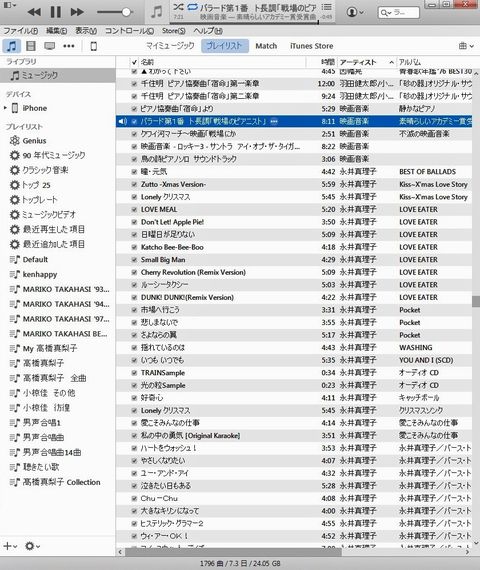The image size is (480, 570).
Task: Open the Up Next list icon
Action: click(327, 7)
